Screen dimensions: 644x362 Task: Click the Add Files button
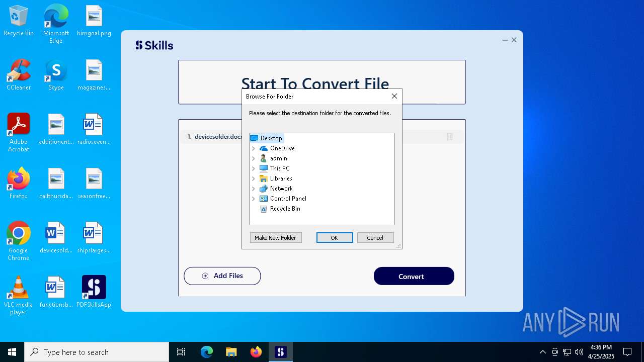(x=222, y=276)
